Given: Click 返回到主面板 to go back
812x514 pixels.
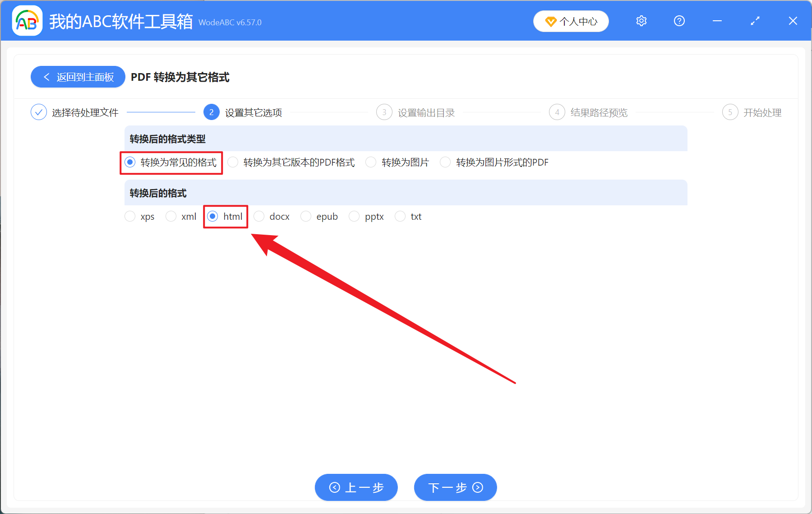Looking at the screenshot, I should pyautogui.click(x=78, y=77).
